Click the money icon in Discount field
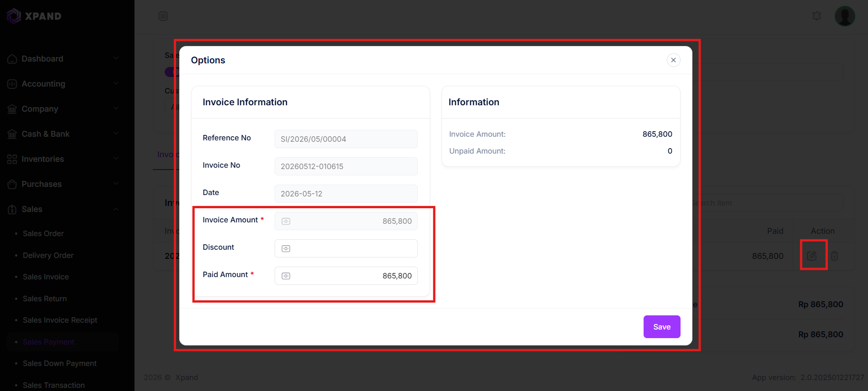The height and width of the screenshot is (391, 868). (x=286, y=249)
